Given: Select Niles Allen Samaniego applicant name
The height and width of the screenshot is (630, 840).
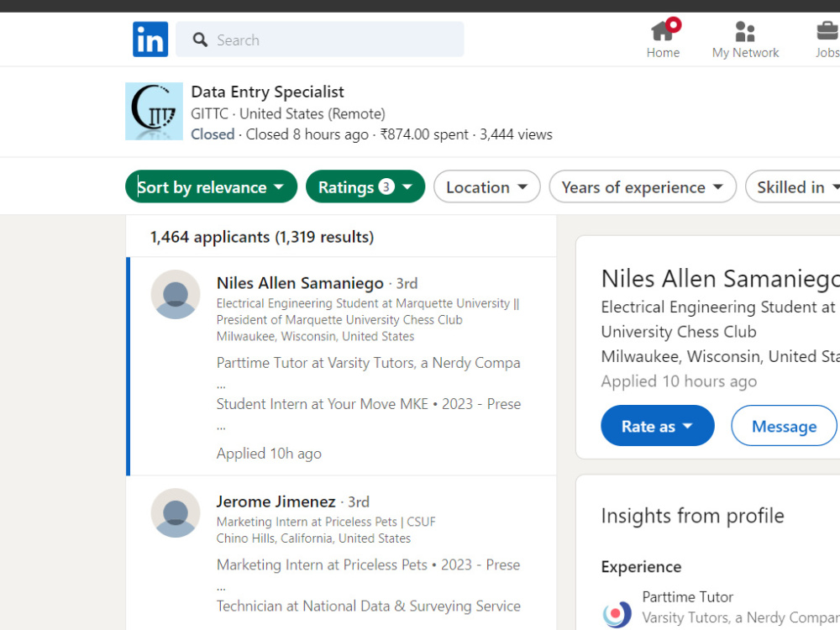Looking at the screenshot, I should click(300, 283).
